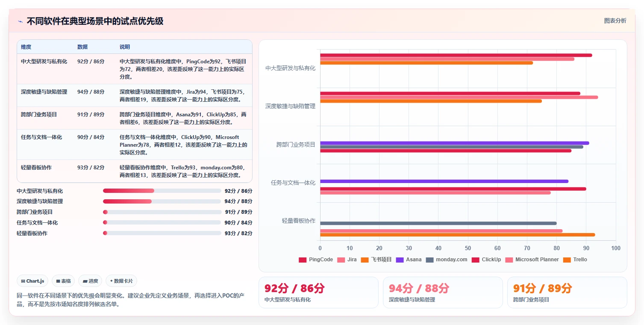This screenshot has width=644, height=325.
Task: Click purple Asana bar in 跨部门业务项目 group
Action: pos(455,143)
